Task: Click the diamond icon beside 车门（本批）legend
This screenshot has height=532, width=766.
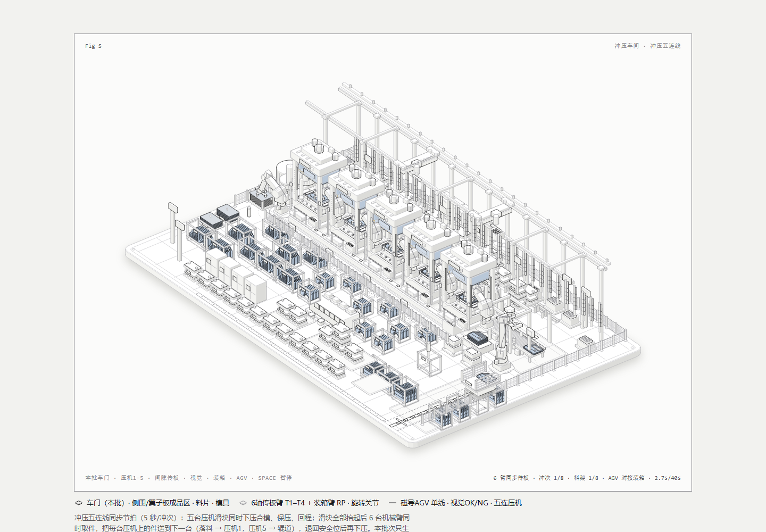Action: (79, 503)
